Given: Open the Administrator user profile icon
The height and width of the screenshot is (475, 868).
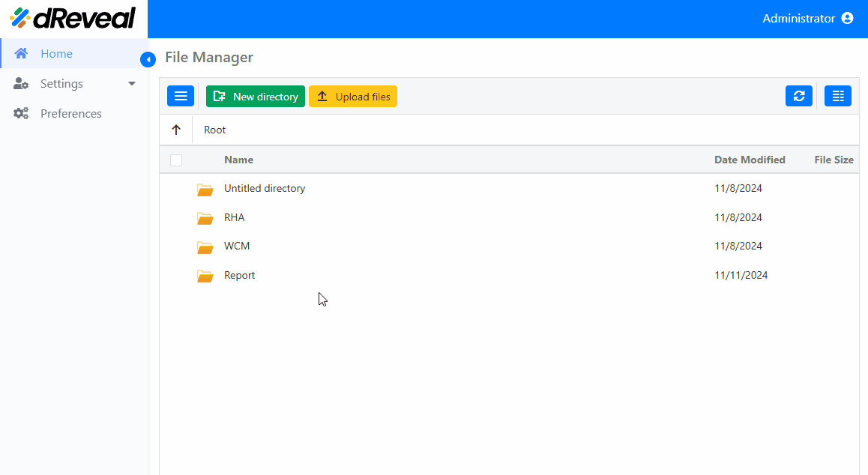Looking at the screenshot, I should [847, 18].
